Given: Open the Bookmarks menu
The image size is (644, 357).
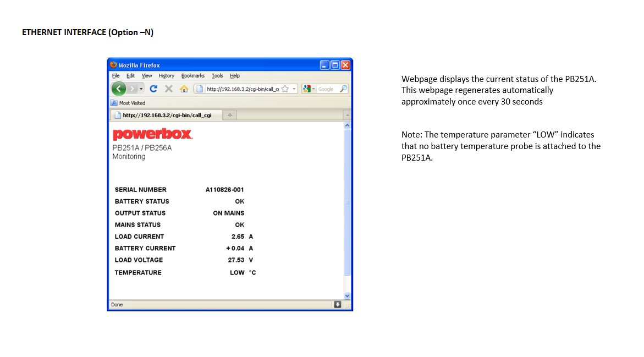Looking at the screenshot, I should tap(192, 76).
